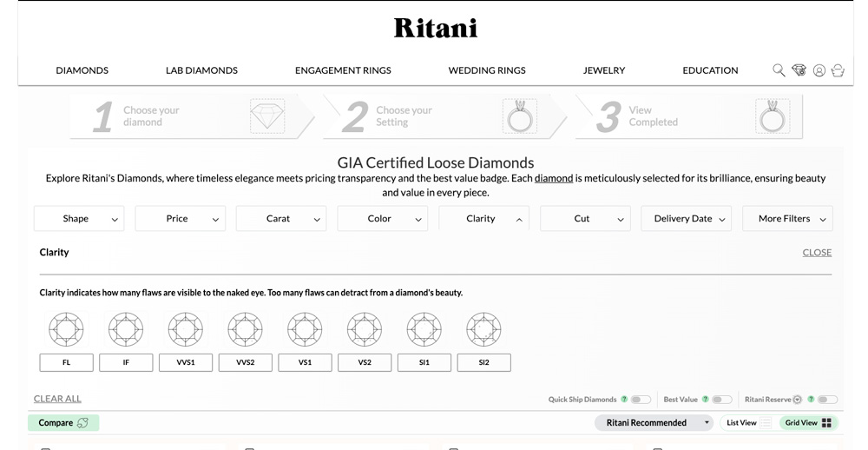Open the shopping basket icon
The image size is (868, 450).
click(838, 70)
